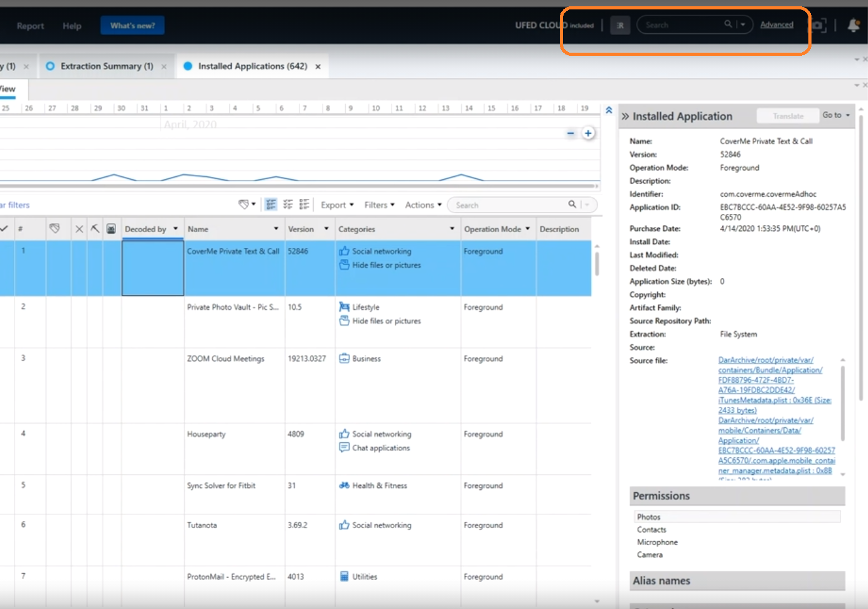This screenshot has height=609, width=868.
Task: Switch to the highlighted detailed list view icon
Action: (269, 203)
